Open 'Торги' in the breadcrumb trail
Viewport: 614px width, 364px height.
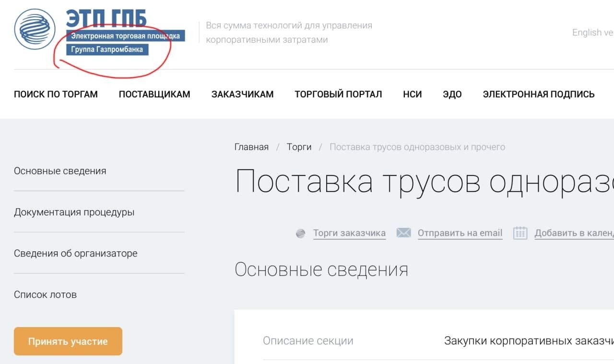tap(299, 147)
